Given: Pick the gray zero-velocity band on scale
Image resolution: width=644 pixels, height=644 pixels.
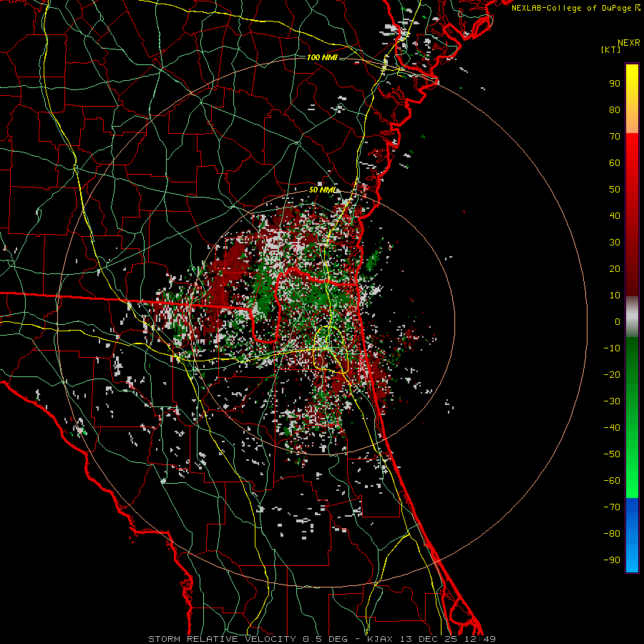Looking at the screenshot, I should pos(632,317).
